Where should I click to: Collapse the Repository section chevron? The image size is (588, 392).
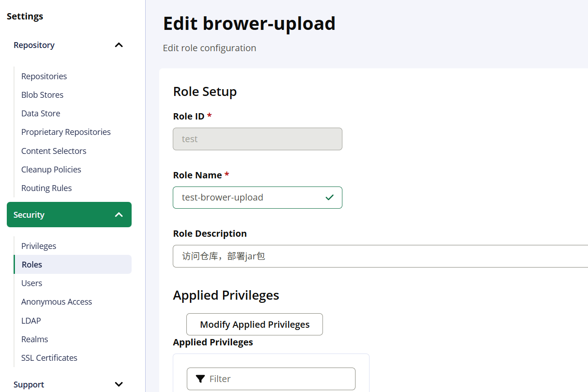click(x=119, y=45)
